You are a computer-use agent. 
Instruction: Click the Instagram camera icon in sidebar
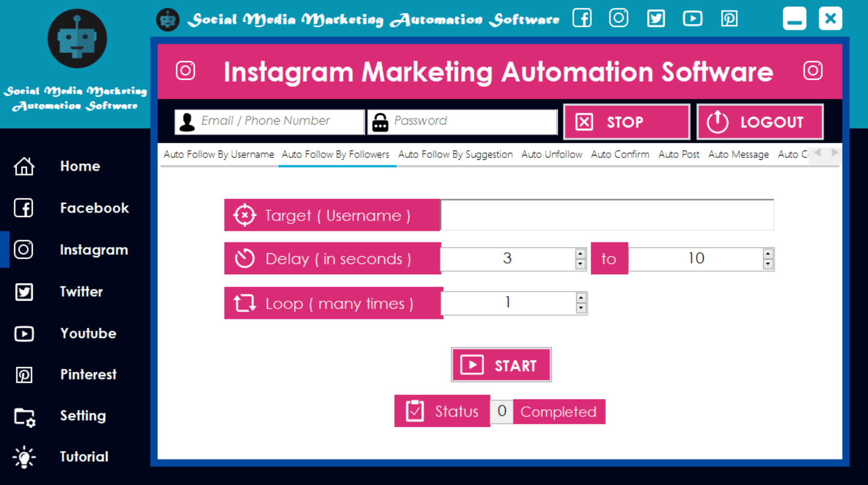(23, 249)
